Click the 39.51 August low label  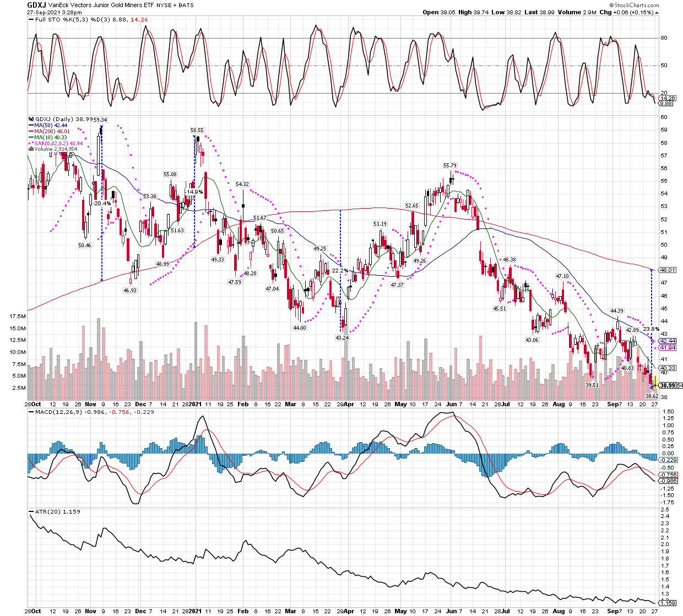point(592,385)
